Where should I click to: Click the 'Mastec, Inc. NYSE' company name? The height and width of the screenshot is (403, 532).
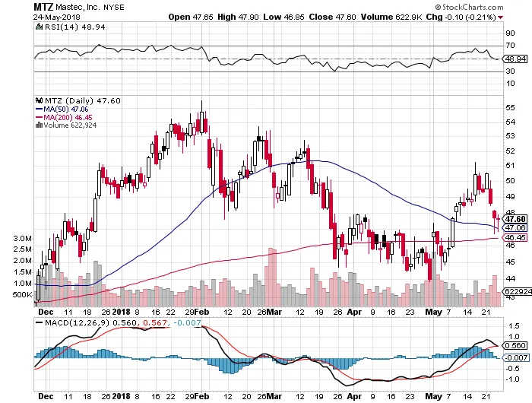[x=90, y=7]
